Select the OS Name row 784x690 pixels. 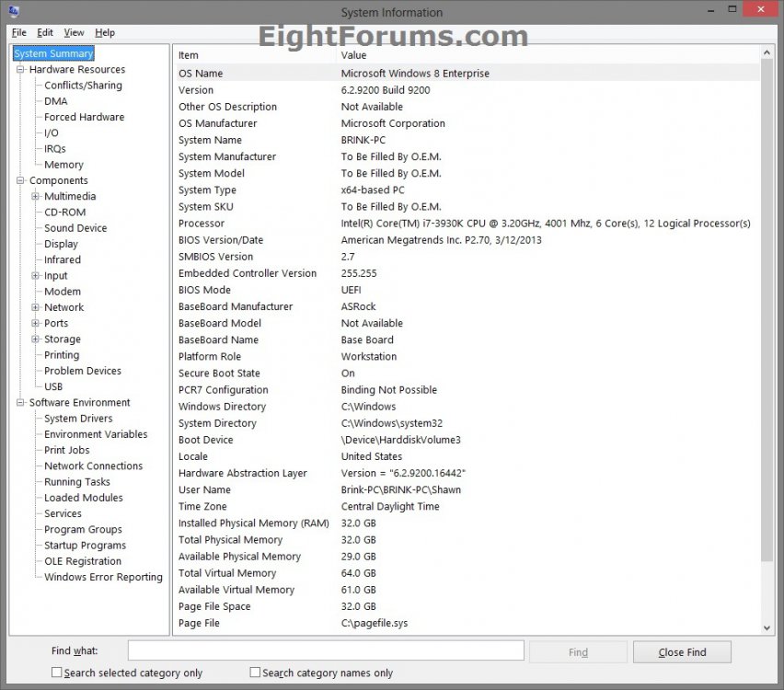[467, 74]
